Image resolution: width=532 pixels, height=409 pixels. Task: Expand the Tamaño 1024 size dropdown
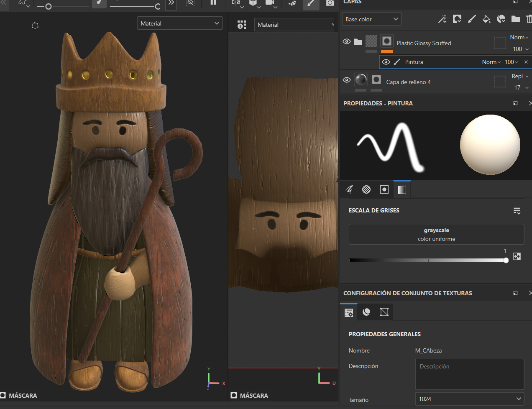pos(469,399)
